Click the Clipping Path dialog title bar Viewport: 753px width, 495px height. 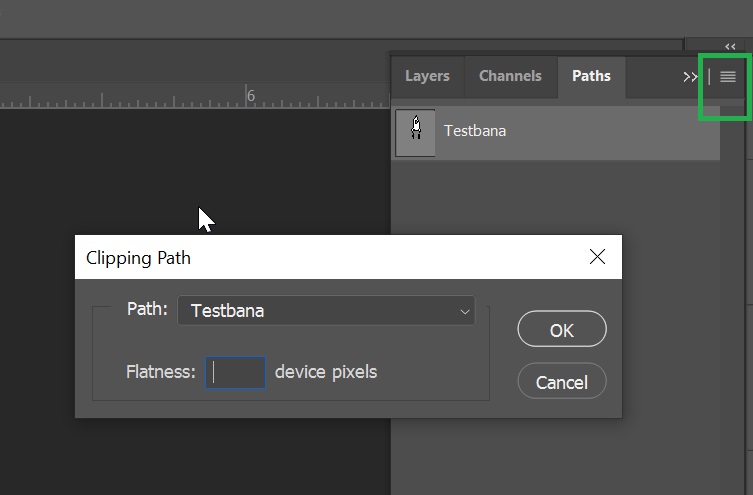330,257
